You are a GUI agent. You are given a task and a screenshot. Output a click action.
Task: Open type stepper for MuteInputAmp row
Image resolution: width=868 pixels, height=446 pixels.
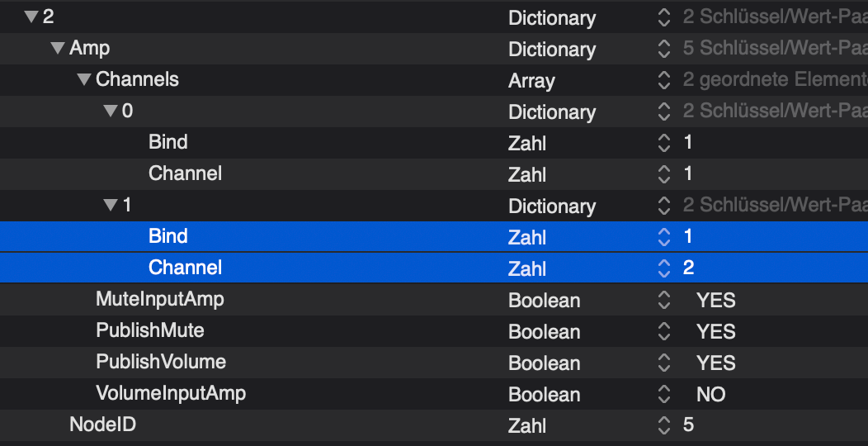(663, 301)
